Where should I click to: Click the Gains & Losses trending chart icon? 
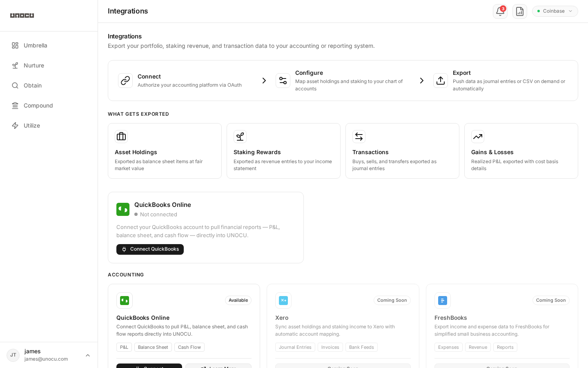478,137
